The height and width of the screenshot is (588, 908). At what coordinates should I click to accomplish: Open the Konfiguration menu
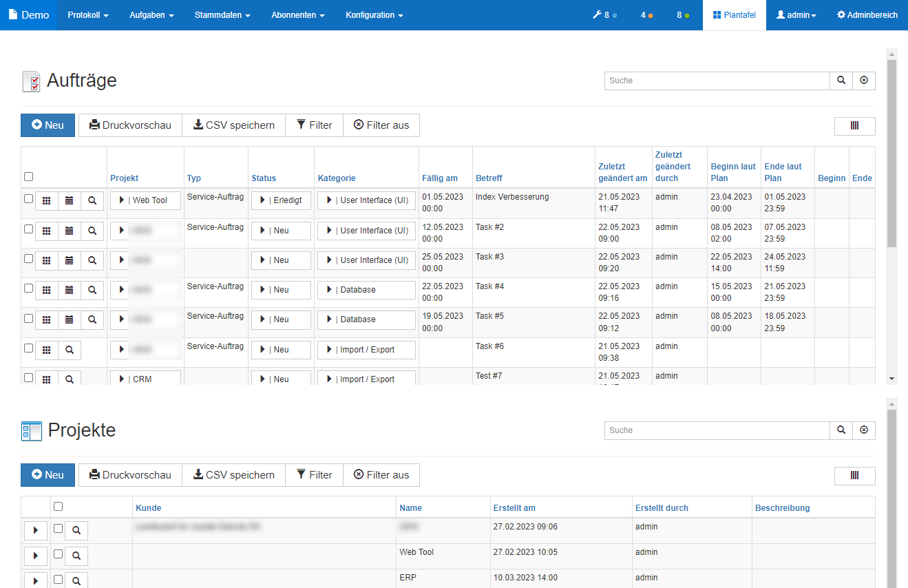[x=374, y=14]
